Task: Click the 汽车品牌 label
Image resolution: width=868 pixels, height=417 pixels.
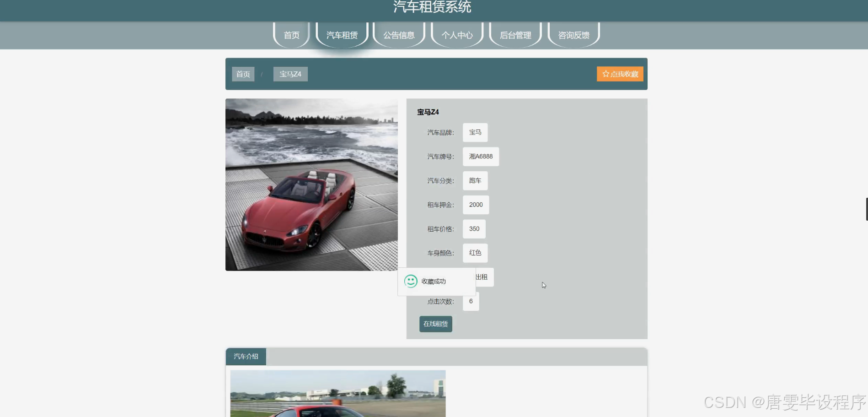Action: click(441, 133)
